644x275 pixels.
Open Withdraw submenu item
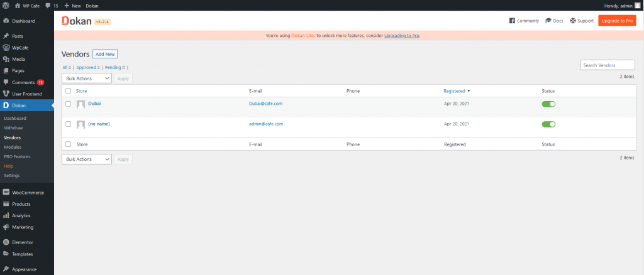point(13,128)
